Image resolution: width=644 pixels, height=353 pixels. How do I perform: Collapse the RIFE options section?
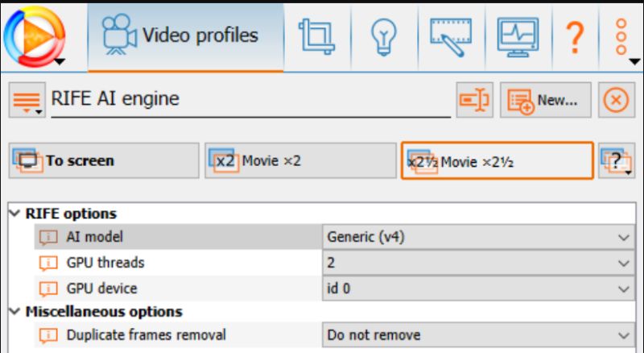point(14,214)
